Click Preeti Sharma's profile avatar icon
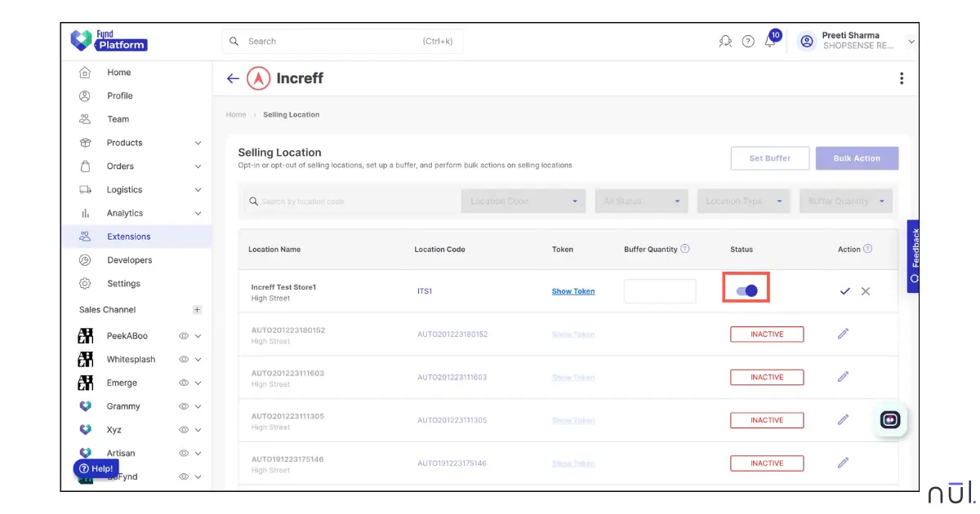The image size is (980, 514). [x=807, y=41]
